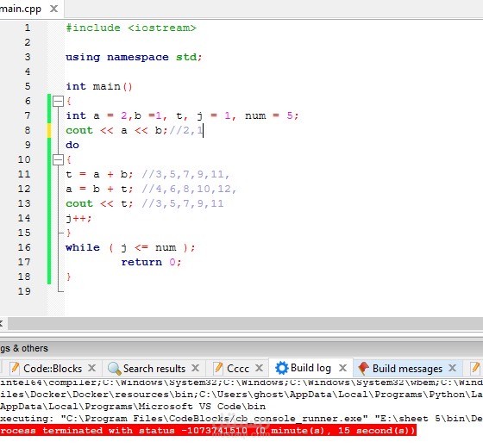Click the horizontal scrollbar of the editor
This screenshot has width=483, height=448.
click(x=245, y=324)
